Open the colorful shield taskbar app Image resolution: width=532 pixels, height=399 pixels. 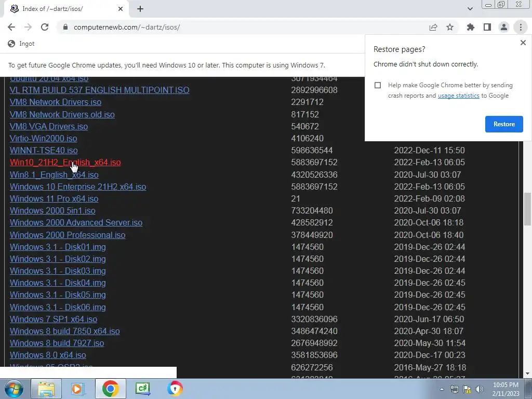175,389
